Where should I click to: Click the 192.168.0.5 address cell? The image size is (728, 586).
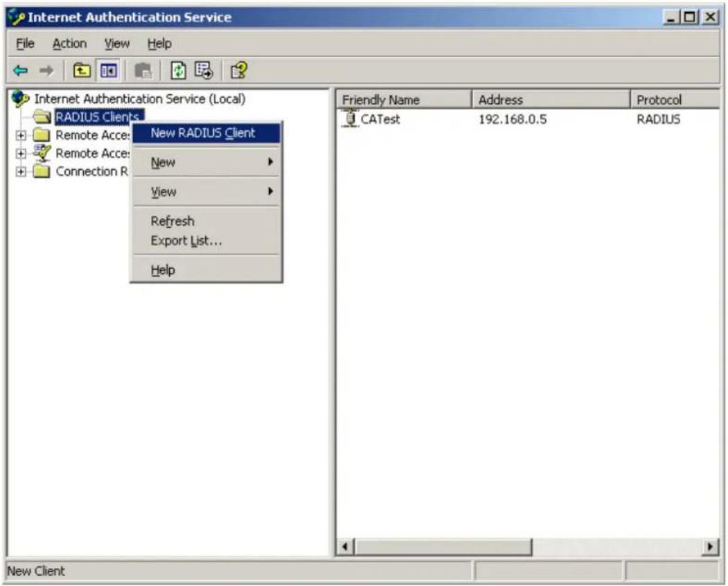[x=513, y=119]
